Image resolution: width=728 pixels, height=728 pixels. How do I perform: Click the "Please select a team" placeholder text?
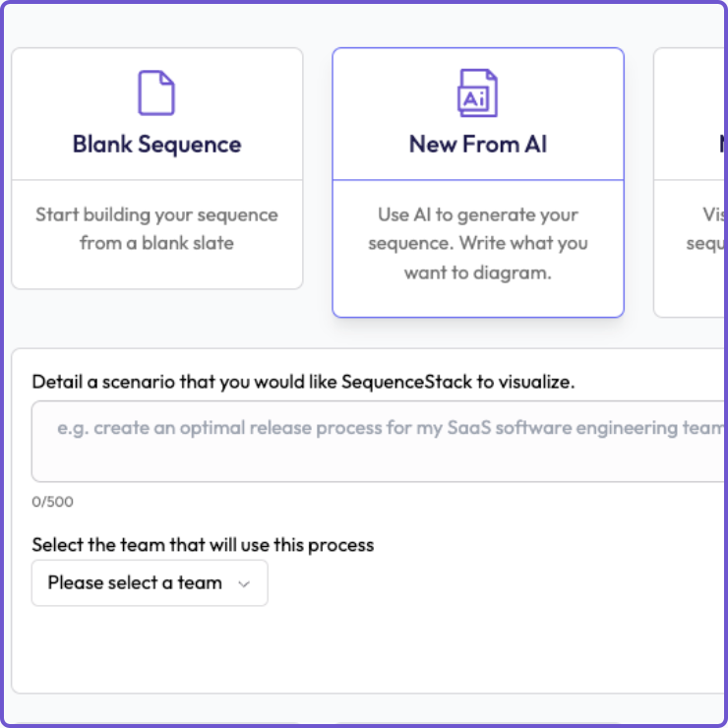pos(135,583)
